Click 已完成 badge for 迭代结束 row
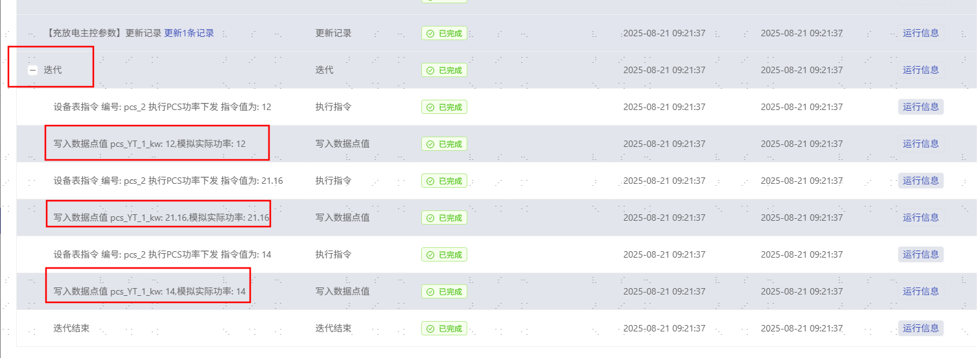Viewport: 980px width, 358px height. (x=444, y=328)
